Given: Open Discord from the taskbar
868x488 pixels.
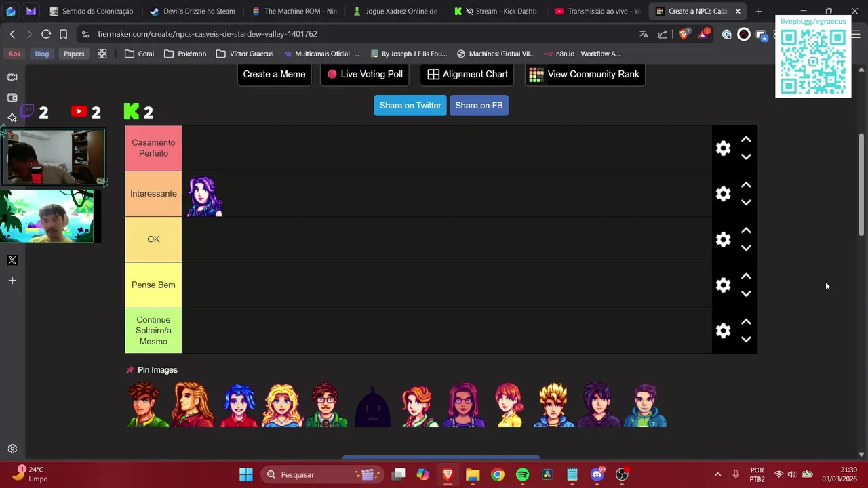Looking at the screenshot, I should (x=597, y=474).
